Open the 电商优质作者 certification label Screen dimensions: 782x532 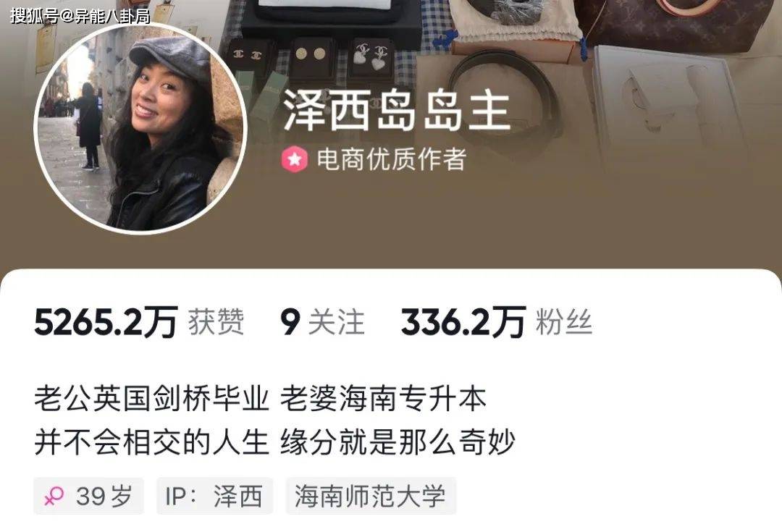click(x=392, y=159)
